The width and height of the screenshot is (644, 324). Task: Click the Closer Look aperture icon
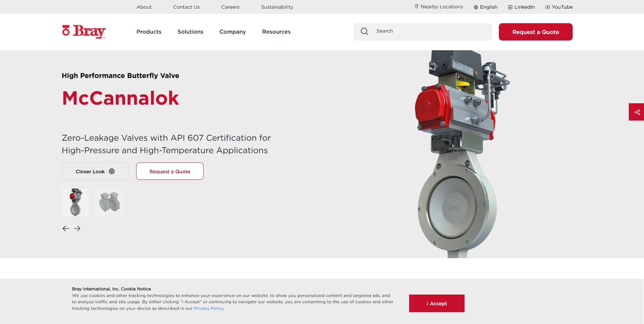[112, 171]
